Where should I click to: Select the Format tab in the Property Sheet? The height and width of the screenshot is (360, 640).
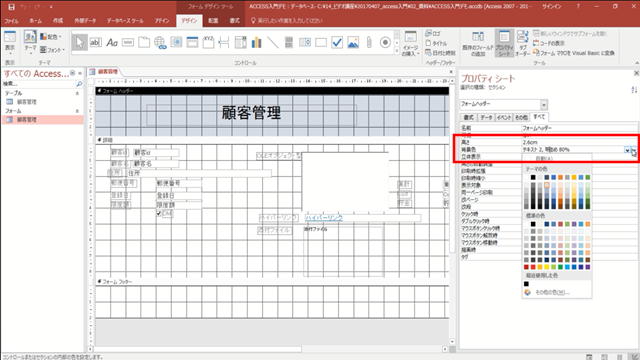coord(469,118)
